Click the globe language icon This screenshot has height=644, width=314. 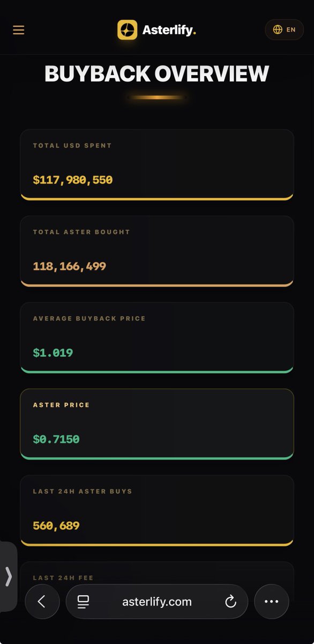pos(278,30)
